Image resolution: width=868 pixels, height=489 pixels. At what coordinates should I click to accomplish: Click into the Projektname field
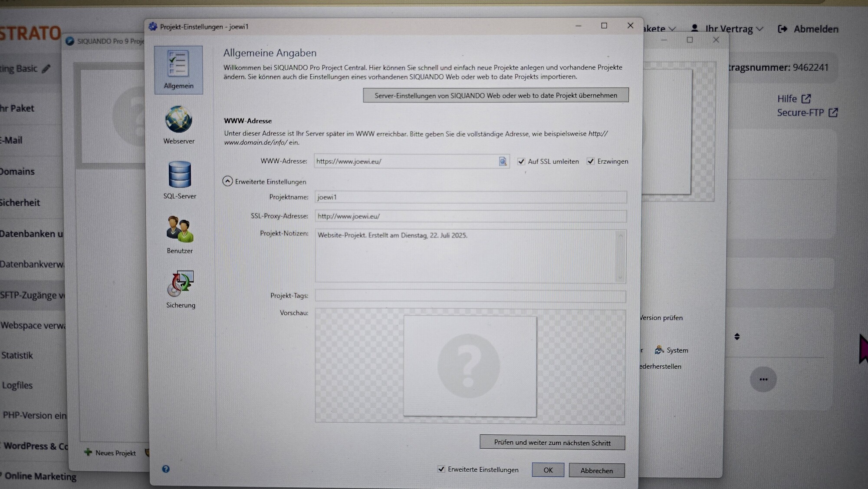click(x=470, y=197)
